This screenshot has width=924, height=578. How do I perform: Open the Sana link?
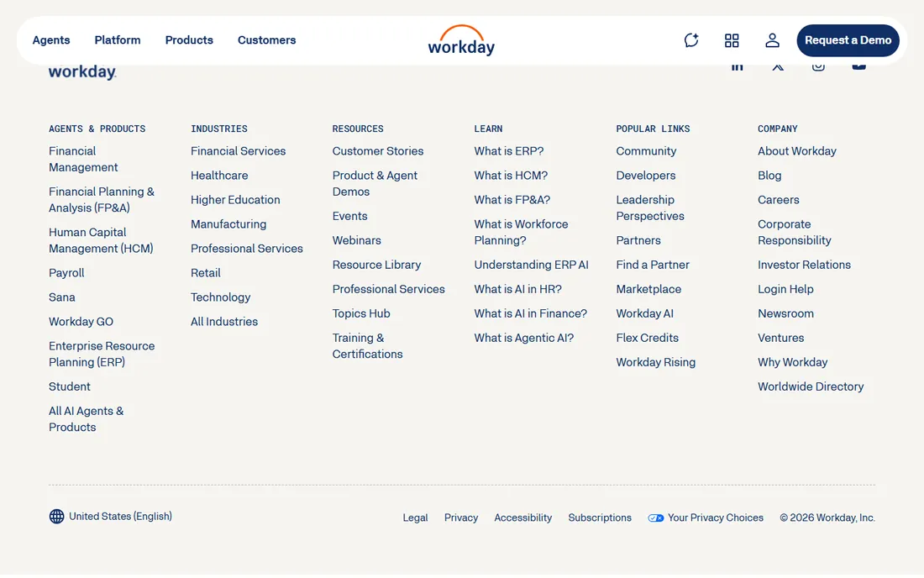(62, 297)
